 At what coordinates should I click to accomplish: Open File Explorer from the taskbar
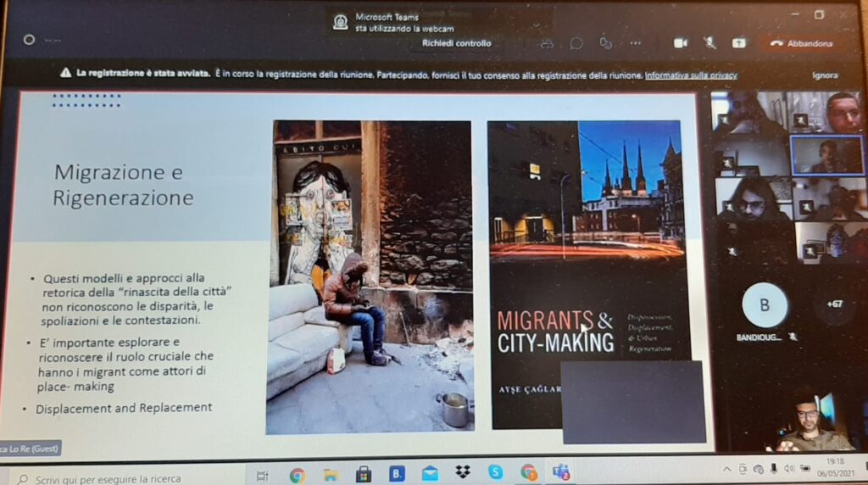(331, 475)
